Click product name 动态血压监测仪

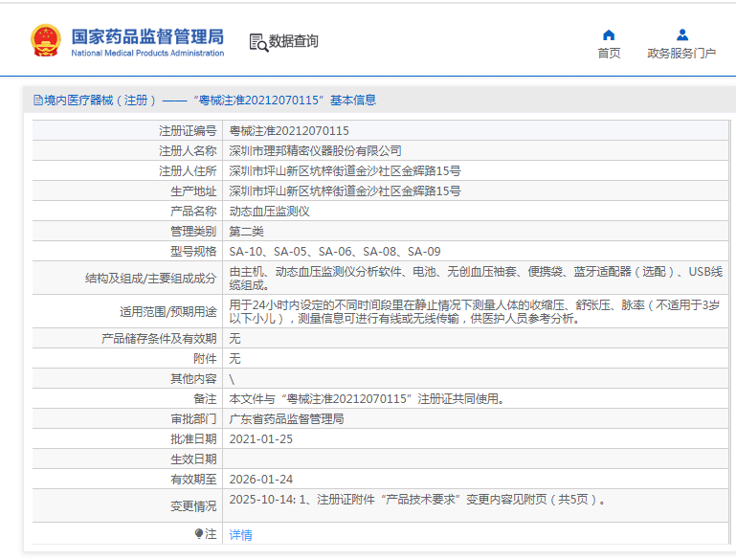269,212
